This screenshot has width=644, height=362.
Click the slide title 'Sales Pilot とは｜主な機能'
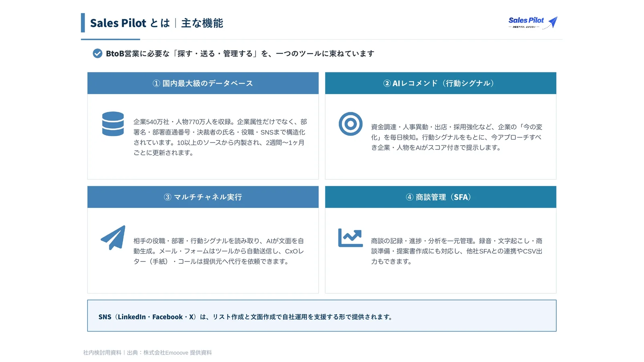tap(157, 23)
